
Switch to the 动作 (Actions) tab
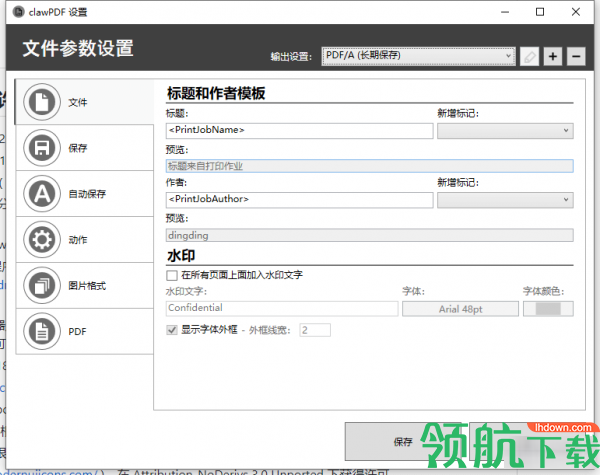pos(84,240)
